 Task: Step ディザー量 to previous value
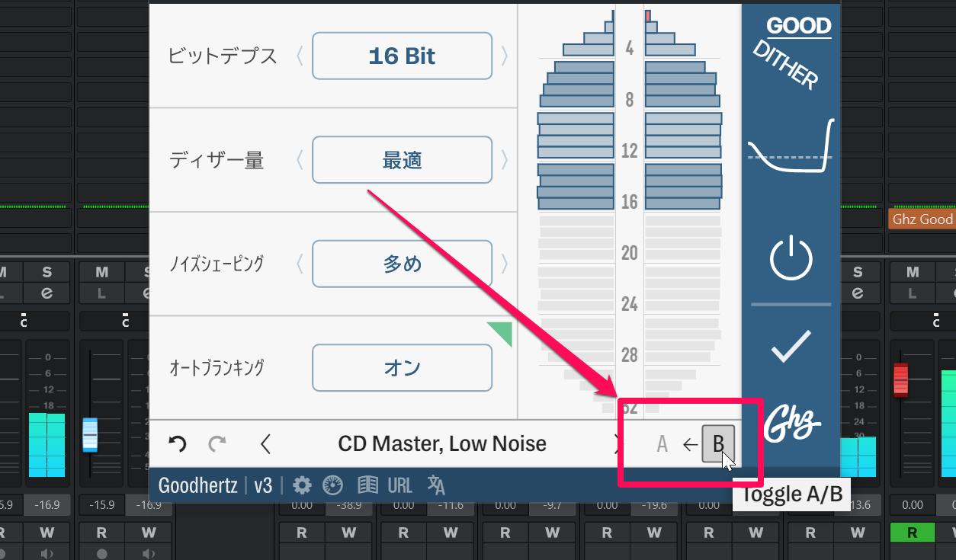pyautogui.click(x=300, y=160)
